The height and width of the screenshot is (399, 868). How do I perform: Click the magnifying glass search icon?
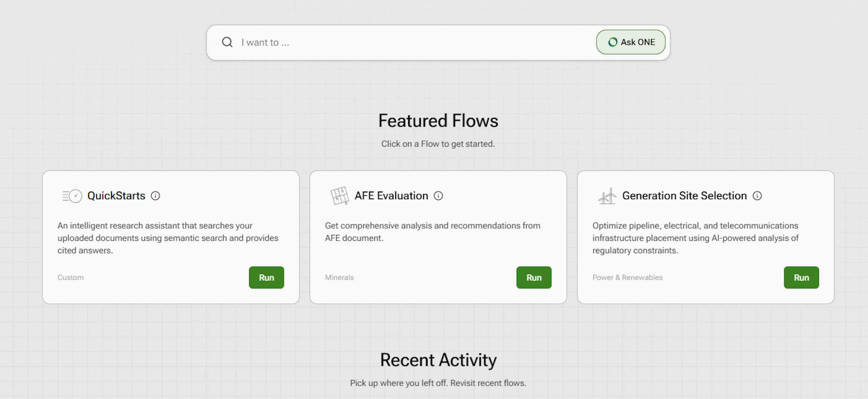click(x=227, y=42)
